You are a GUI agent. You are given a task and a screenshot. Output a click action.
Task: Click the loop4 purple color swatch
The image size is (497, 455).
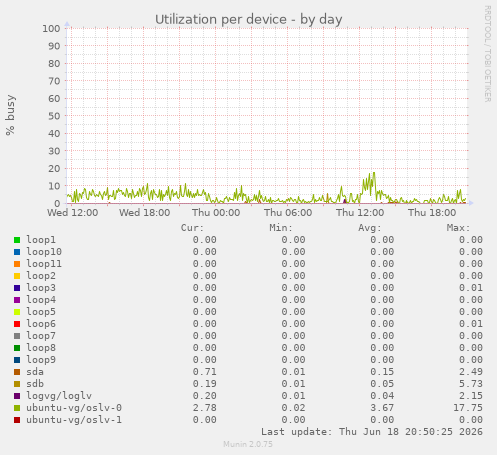(17, 300)
